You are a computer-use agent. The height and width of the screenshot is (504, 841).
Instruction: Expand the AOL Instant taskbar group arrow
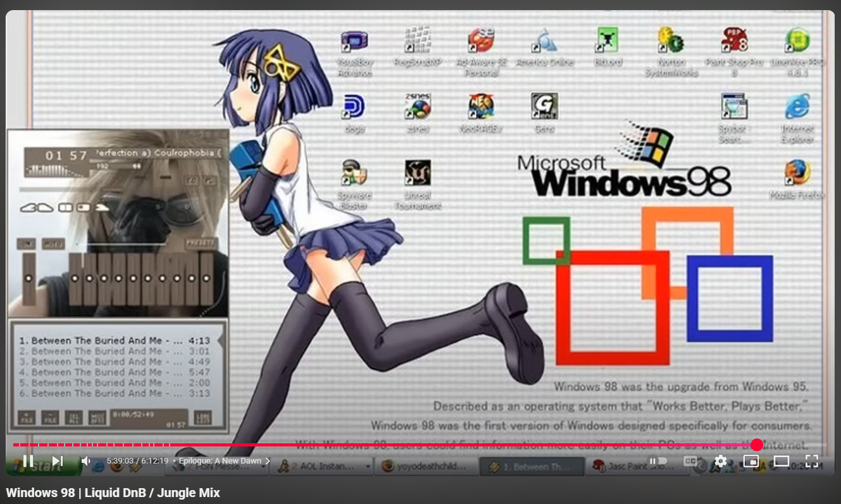click(x=368, y=467)
